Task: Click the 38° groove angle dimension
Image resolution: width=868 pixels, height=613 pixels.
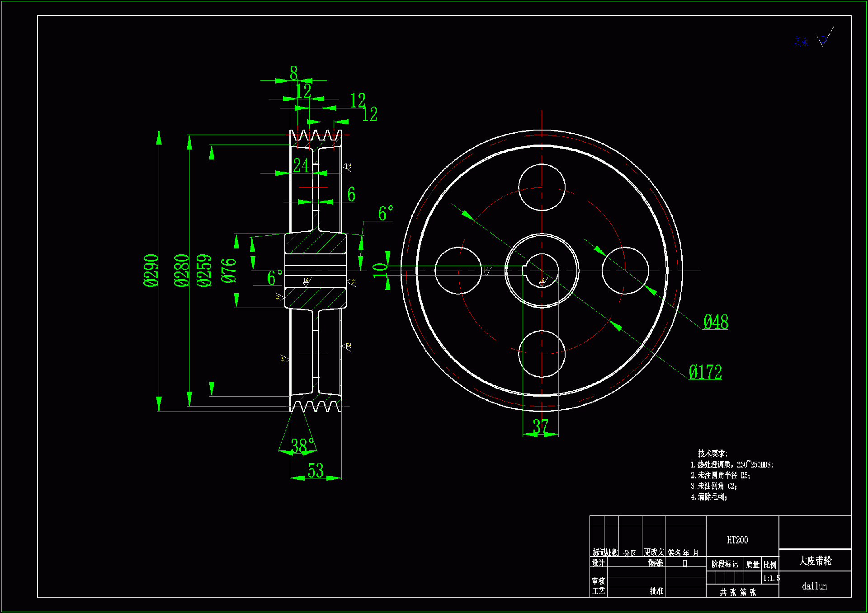Action: [x=302, y=445]
